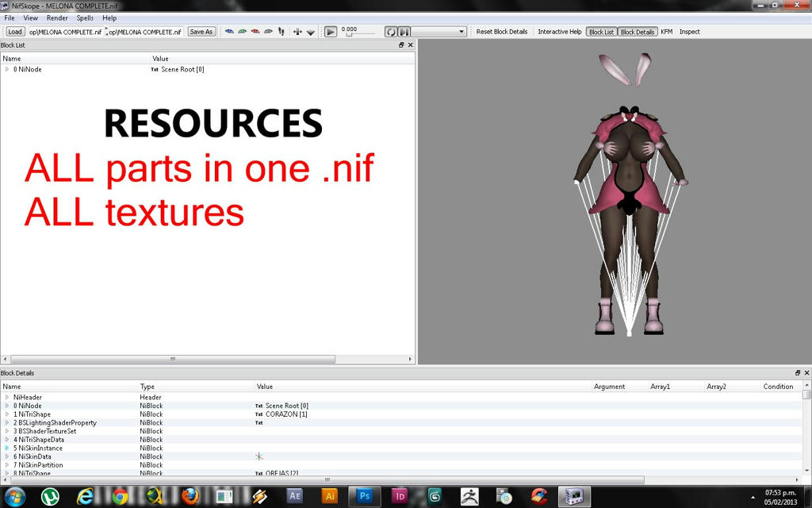
Task: Expand 7 NiSkinPartition row
Action: (x=6, y=465)
